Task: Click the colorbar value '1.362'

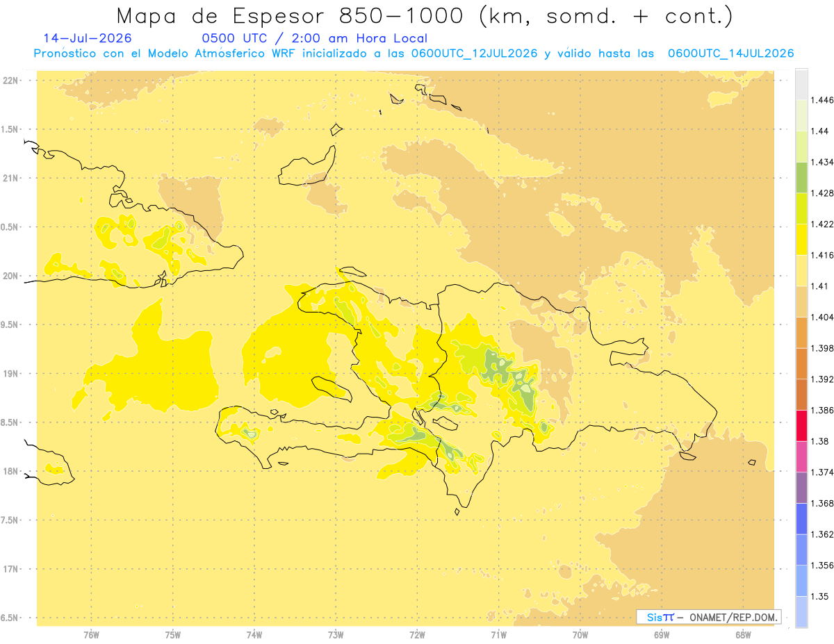Action: click(822, 534)
